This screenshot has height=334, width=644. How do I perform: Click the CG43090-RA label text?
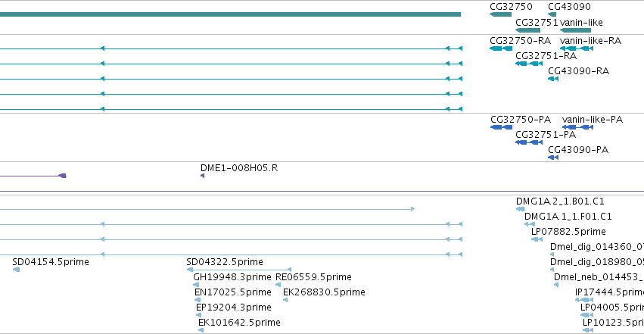(578, 71)
